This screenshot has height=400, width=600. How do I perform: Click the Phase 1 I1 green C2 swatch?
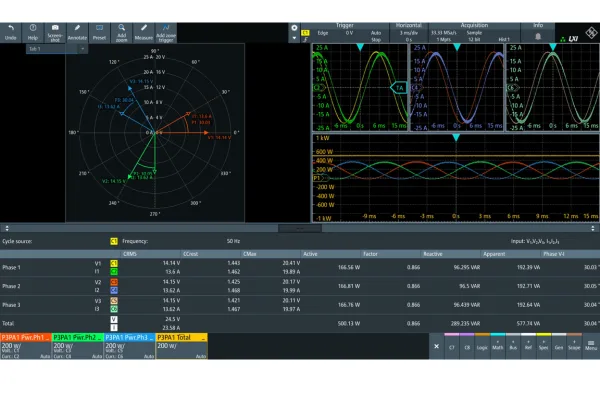(114, 272)
